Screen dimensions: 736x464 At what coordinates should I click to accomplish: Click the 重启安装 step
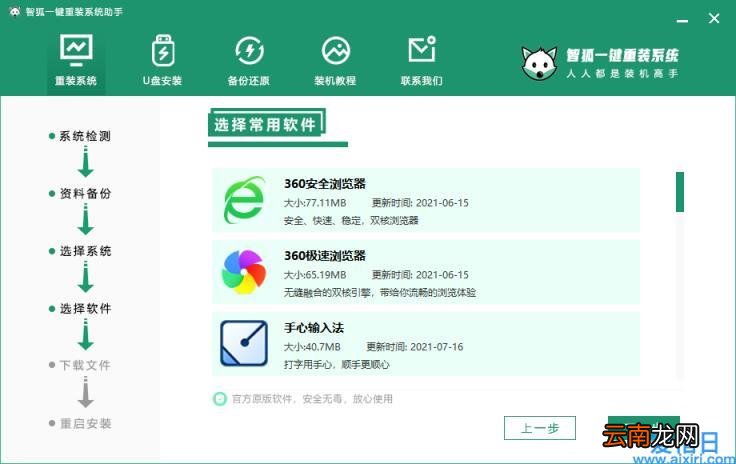coord(80,424)
